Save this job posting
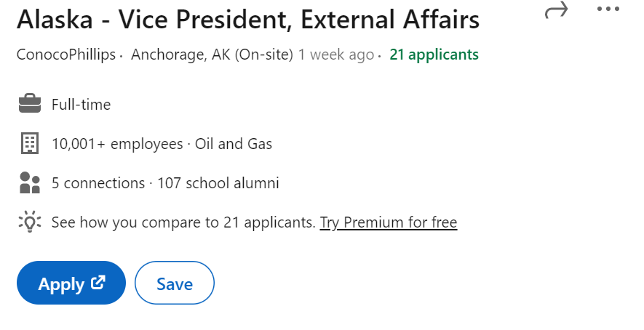644x330 pixels. 175,283
